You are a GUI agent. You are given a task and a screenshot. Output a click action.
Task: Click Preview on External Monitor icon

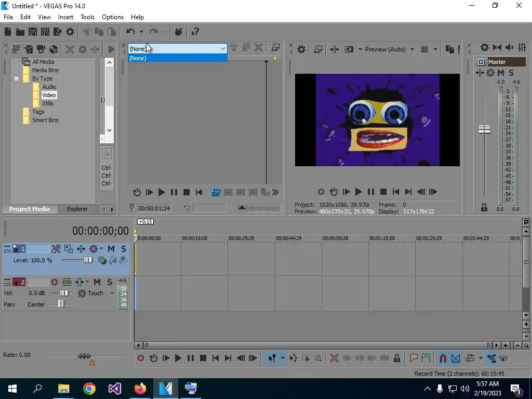tap(318, 49)
